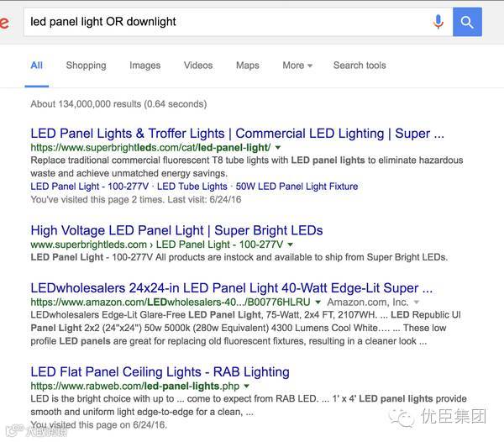Open High Voltage LED Panel Light result

(176, 230)
